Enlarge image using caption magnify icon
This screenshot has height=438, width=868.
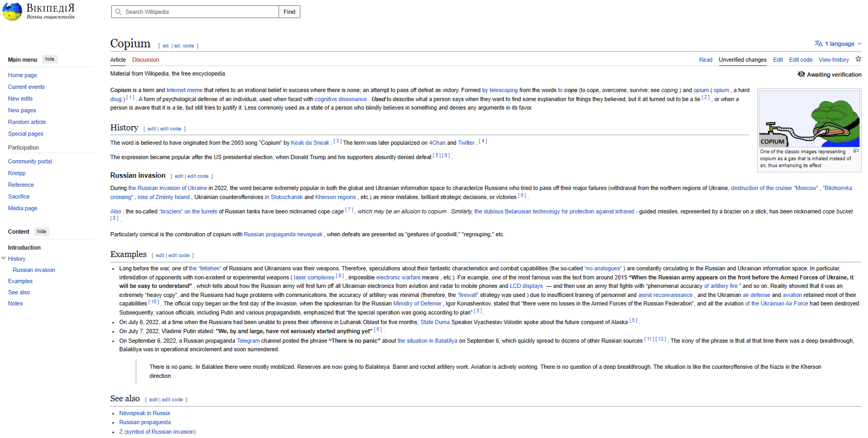tap(855, 151)
